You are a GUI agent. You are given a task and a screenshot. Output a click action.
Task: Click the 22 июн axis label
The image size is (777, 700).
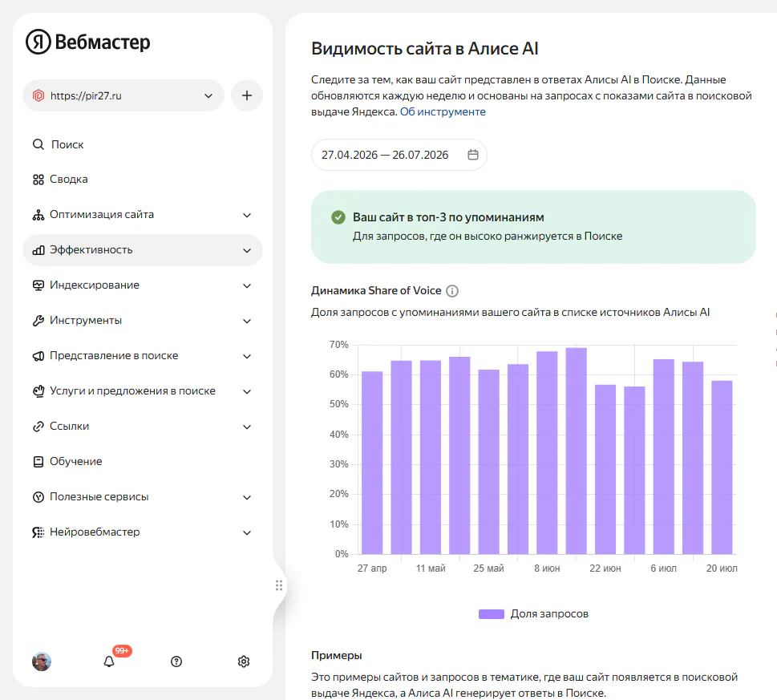605,568
